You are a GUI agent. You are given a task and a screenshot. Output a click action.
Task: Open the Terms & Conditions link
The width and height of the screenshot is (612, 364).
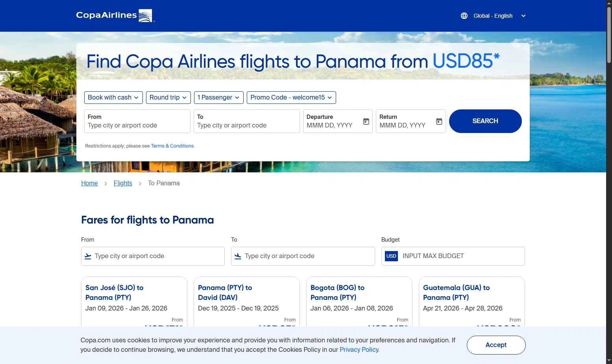coord(172,146)
